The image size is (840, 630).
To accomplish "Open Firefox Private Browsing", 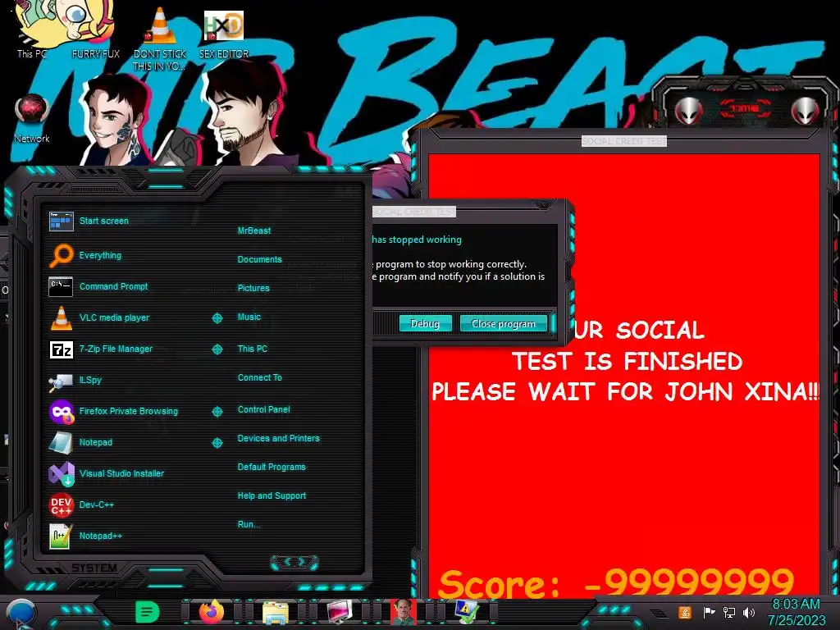I will pyautogui.click(x=113, y=412).
